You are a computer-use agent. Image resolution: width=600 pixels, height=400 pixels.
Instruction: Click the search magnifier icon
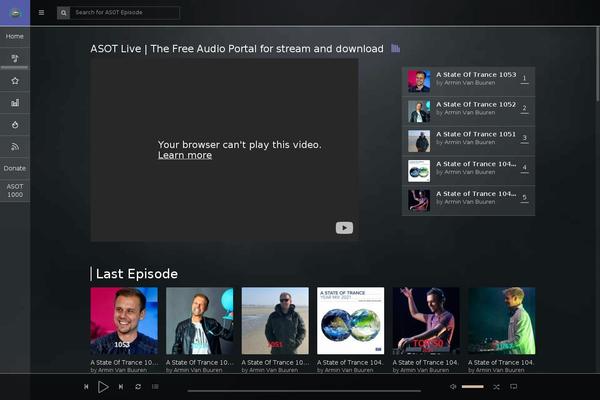(64, 13)
